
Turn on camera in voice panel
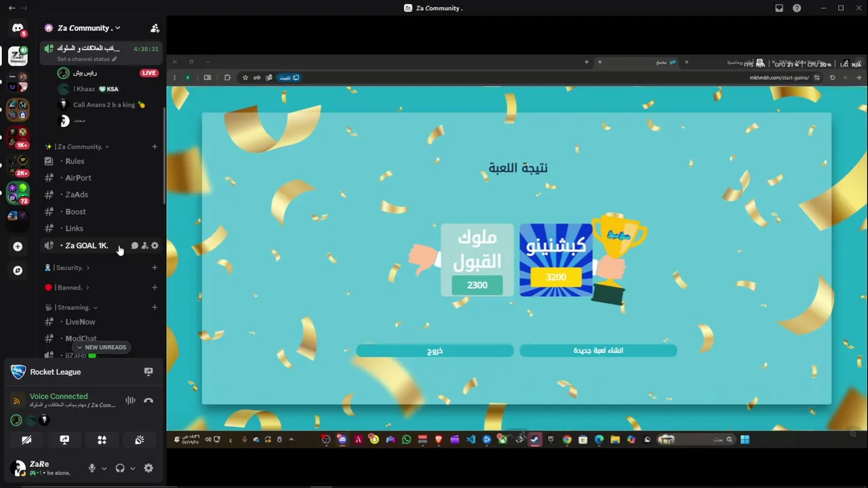26,440
